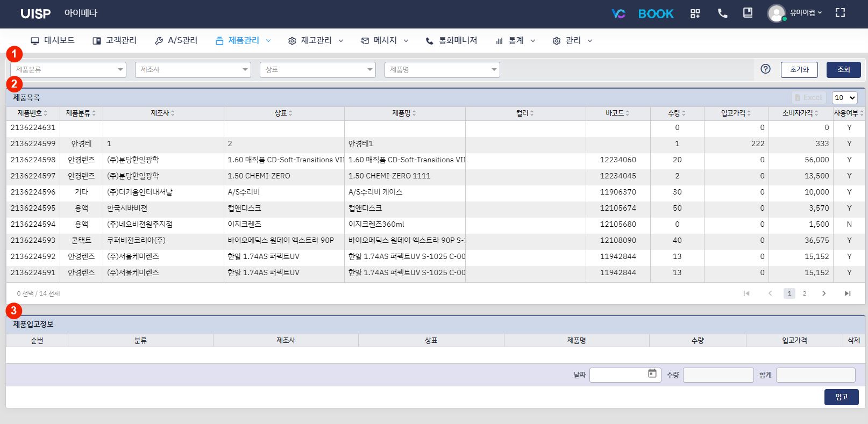The width and height of the screenshot is (868, 424).
Task: Select product row 2136224599
Action: (x=435, y=144)
